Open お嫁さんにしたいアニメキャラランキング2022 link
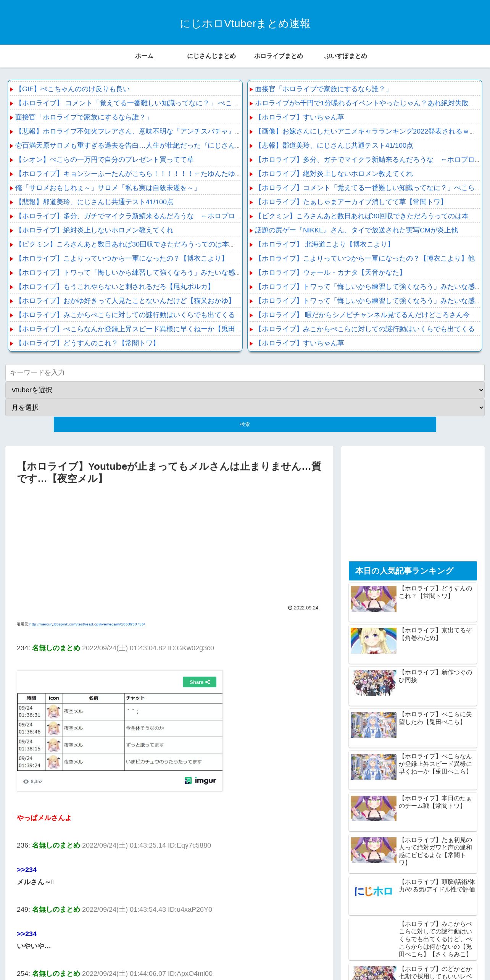 coord(364,131)
